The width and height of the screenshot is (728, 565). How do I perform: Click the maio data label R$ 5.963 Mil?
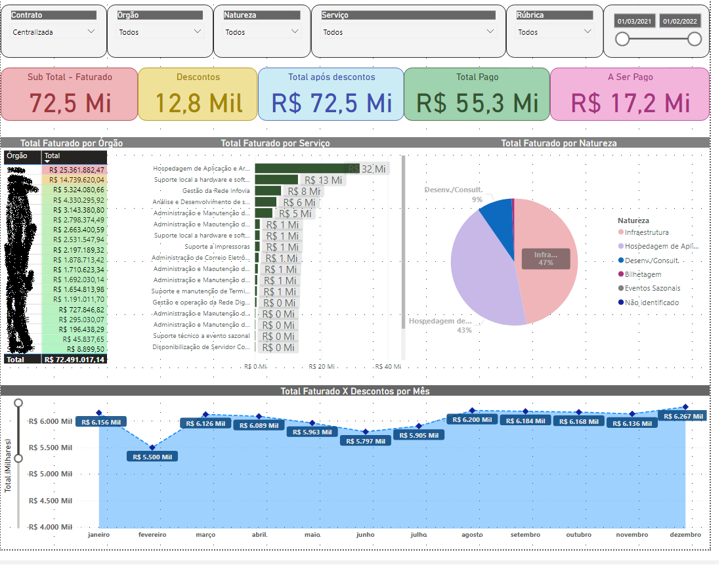coord(312,432)
